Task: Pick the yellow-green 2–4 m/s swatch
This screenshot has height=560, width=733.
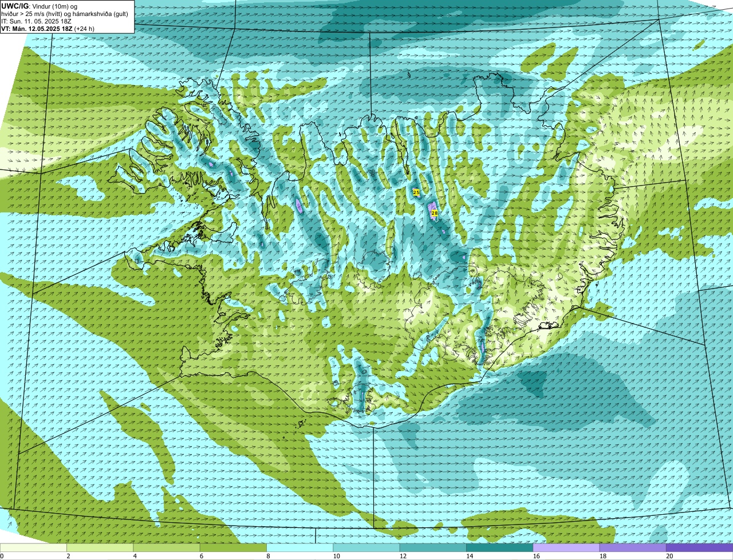Action: coord(100,547)
